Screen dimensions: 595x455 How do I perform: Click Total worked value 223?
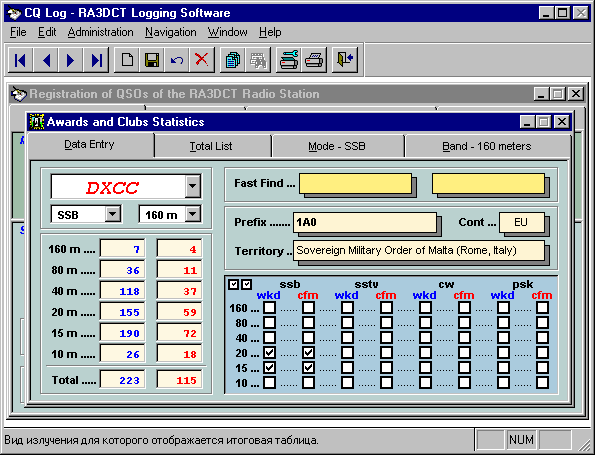tap(122, 380)
